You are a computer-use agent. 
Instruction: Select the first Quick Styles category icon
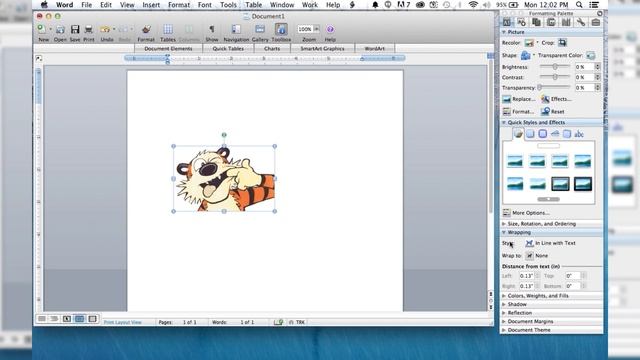(518, 134)
